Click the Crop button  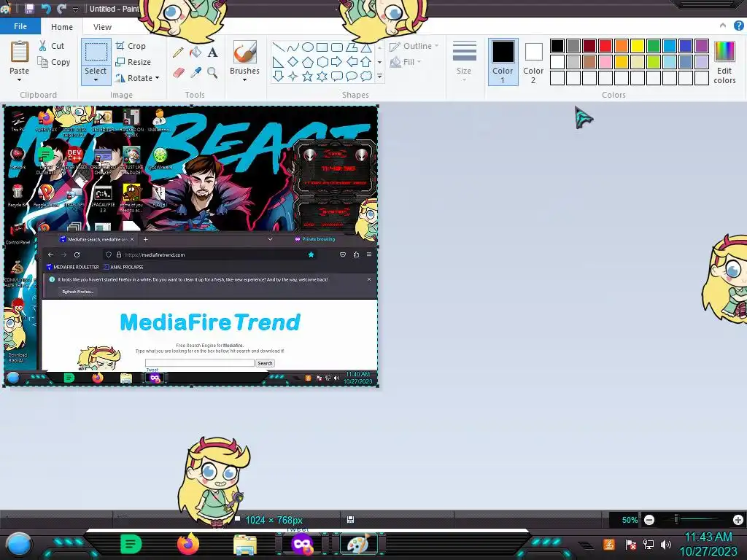(131, 46)
